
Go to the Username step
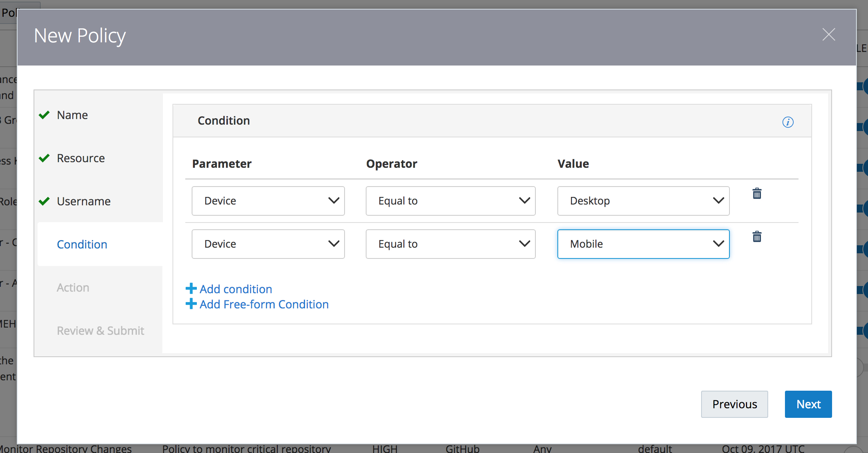pyautogui.click(x=83, y=201)
